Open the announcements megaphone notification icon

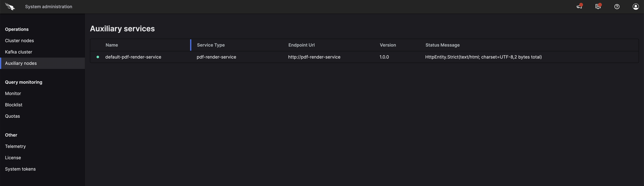[x=579, y=6]
